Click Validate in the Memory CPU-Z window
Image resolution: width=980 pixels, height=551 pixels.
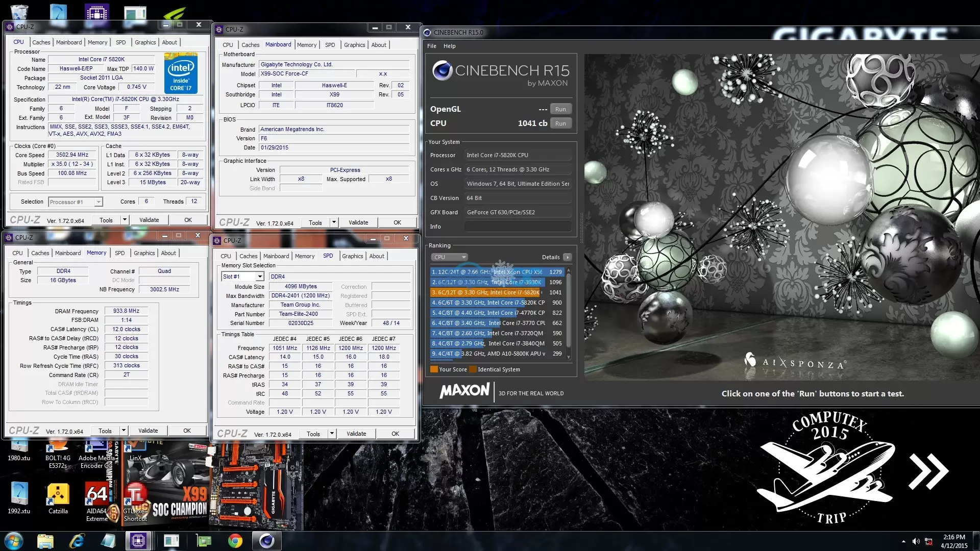point(148,431)
